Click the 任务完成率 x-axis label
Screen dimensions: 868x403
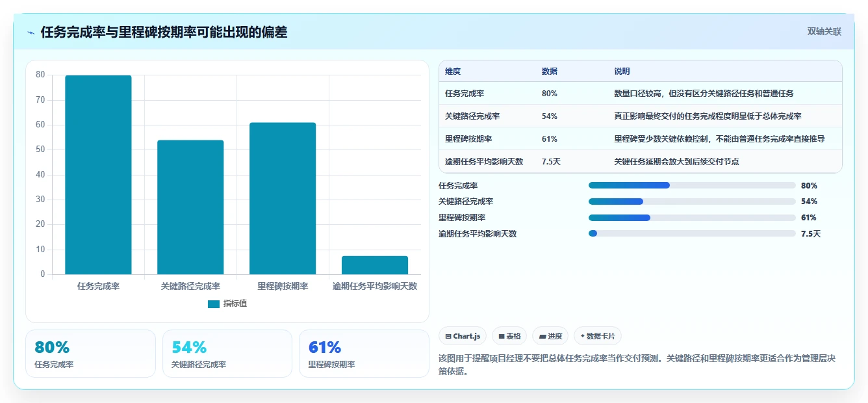(x=98, y=286)
